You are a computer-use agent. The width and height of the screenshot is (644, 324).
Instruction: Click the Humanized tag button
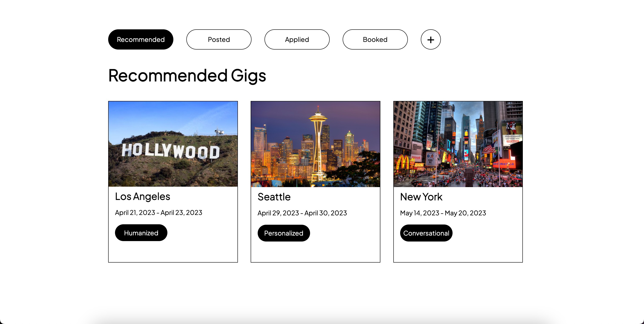click(x=141, y=233)
